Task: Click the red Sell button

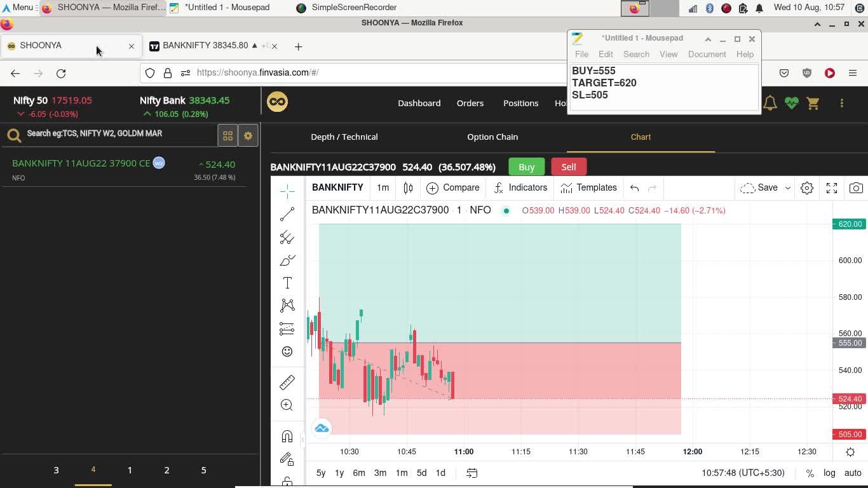Action: point(569,167)
